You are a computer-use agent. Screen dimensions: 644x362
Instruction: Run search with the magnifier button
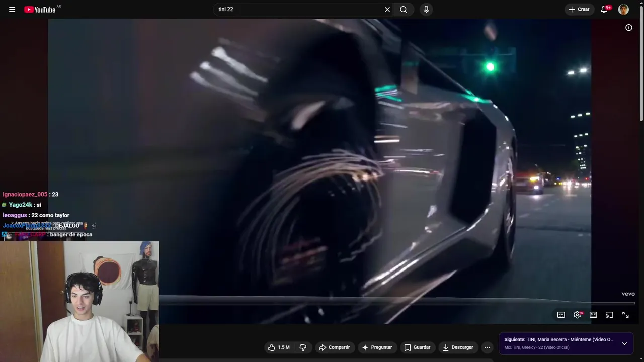click(x=404, y=10)
